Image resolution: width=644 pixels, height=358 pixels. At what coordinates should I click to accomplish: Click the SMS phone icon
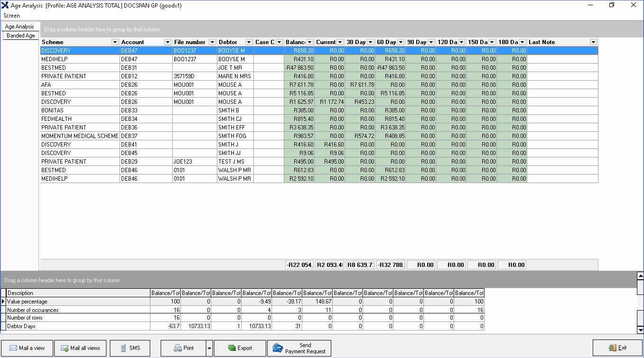click(x=123, y=348)
